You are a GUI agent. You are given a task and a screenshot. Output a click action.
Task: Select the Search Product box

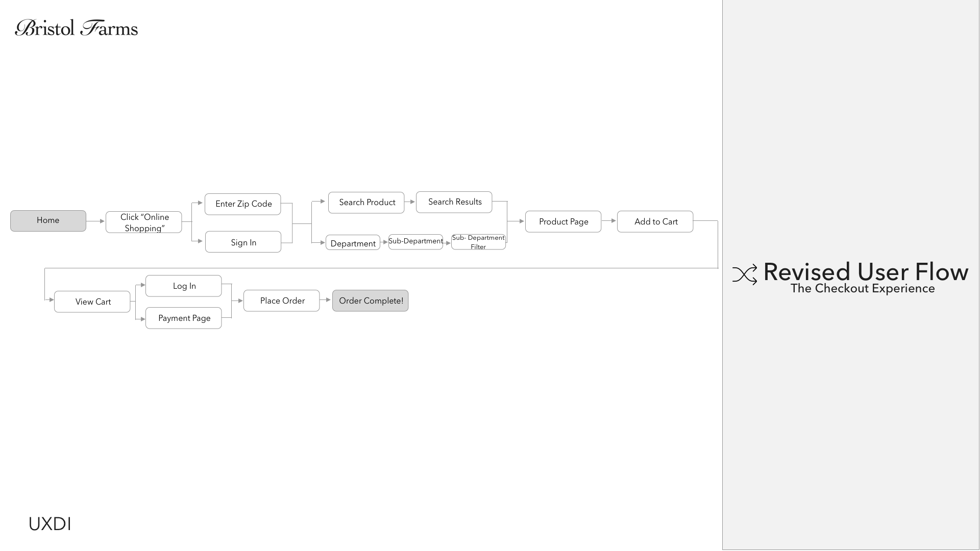pos(366,203)
